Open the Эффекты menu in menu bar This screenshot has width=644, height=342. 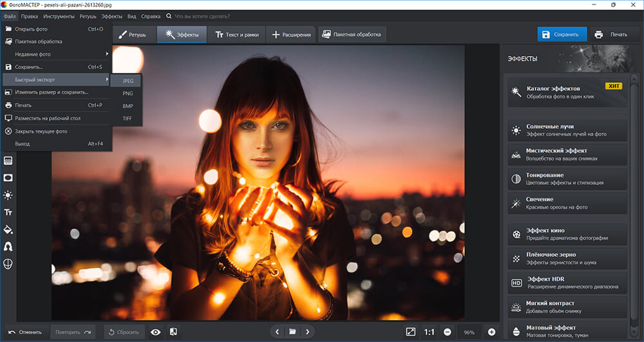(111, 16)
